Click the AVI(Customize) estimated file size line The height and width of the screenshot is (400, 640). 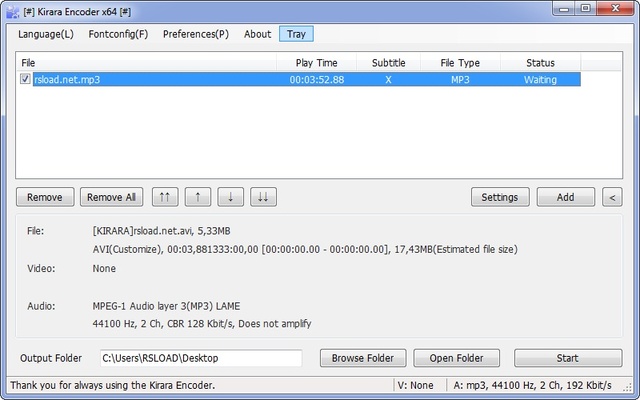click(305, 249)
